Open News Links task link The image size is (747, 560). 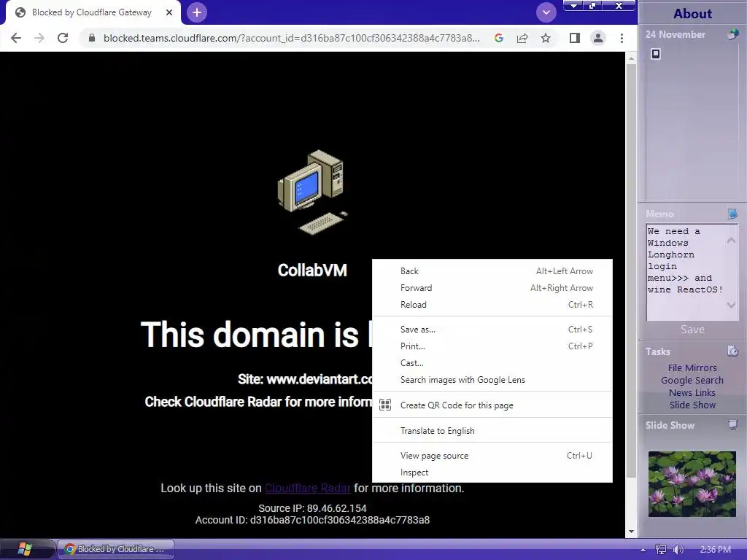692,392
